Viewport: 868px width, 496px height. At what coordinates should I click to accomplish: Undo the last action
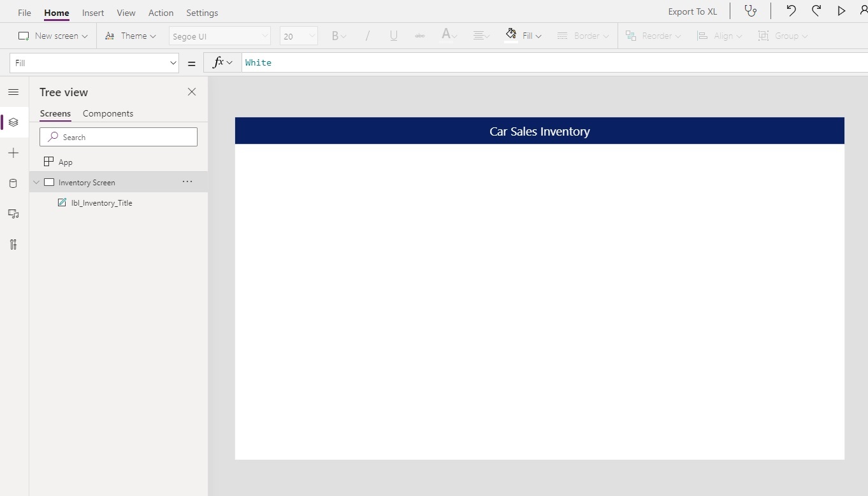[x=790, y=11]
